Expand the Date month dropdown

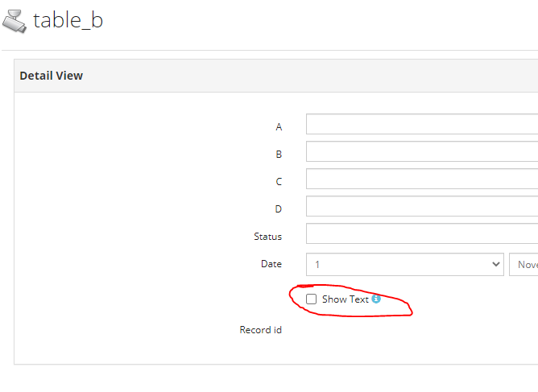pos(524,265)
